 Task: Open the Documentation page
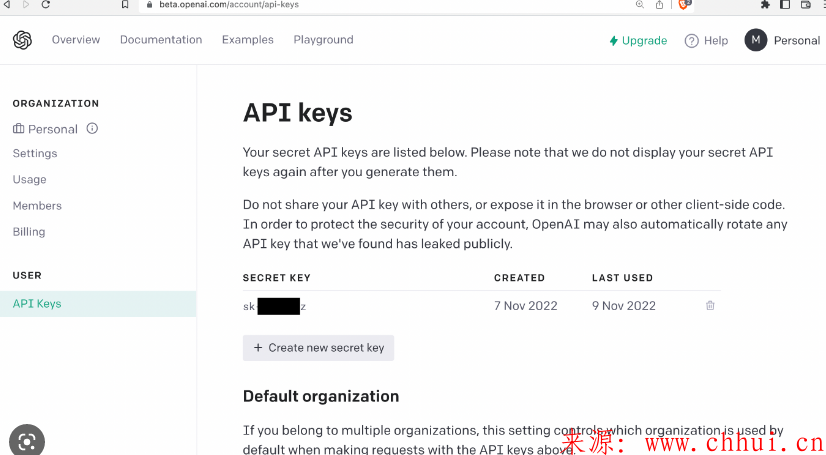(x=161, y=39)
